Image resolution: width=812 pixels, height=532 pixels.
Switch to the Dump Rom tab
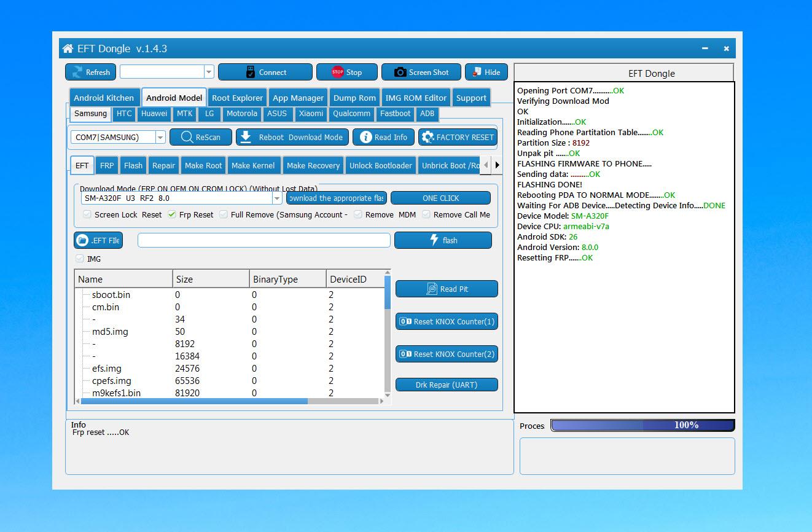tap(354, 98)
